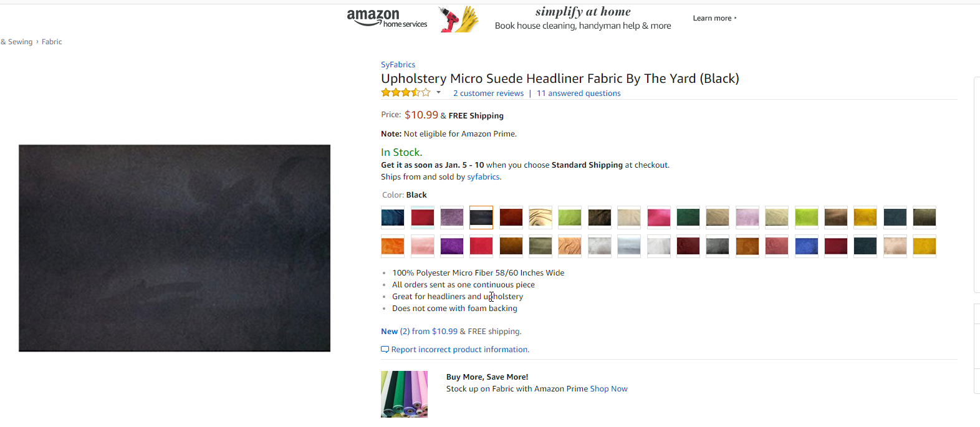This screenshot has height=427, width=980.
Task: Expand the rating breakdown dropdown arrow
Action: click(x=439, y=93)
